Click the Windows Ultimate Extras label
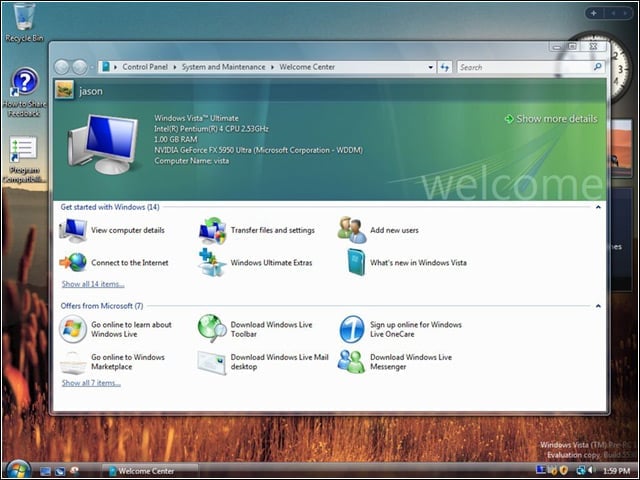Screen dimensions: 640x480 point(271,262)
